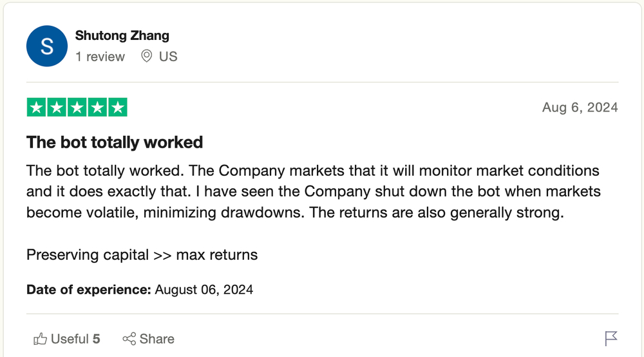644x357 pixels.
Task: Flag this review using the flag icon
Action: [611, 339]
